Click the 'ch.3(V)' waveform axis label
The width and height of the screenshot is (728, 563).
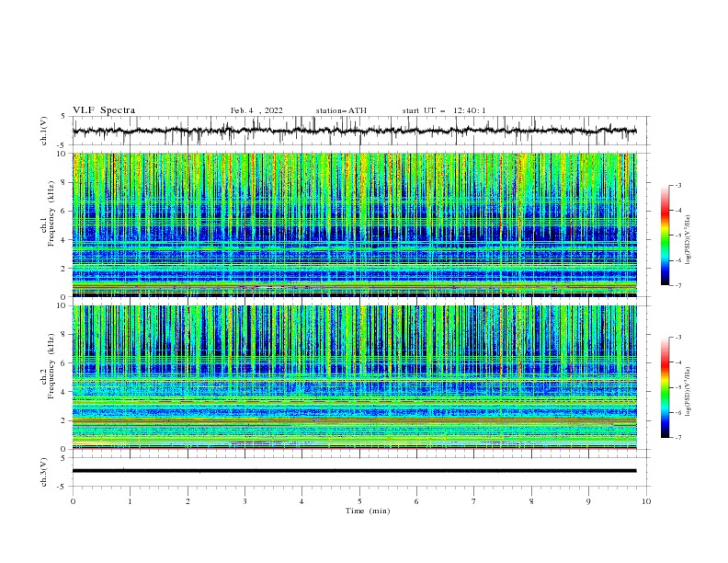(x=44, y=472)
